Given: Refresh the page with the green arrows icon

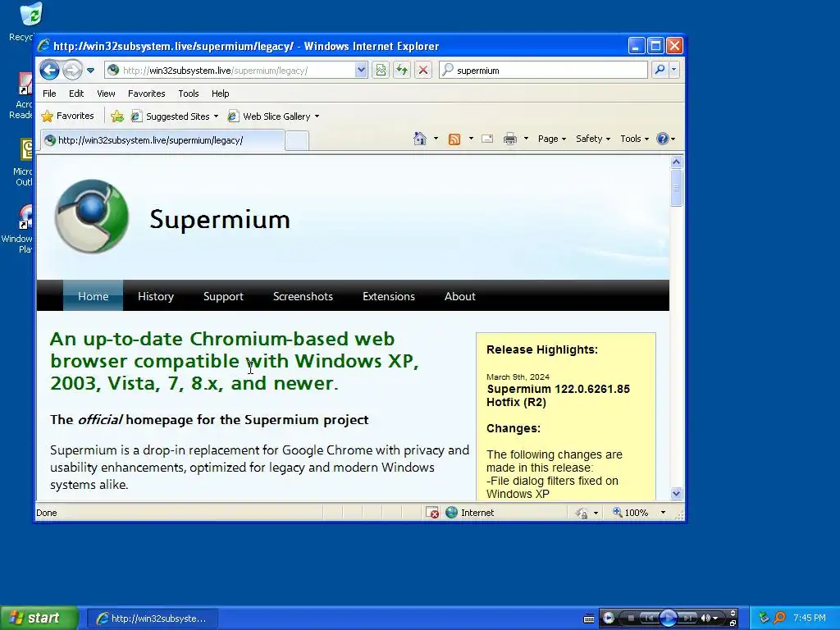Looking at the screenshot, I should pyautogui.click(x=402, y=70).
